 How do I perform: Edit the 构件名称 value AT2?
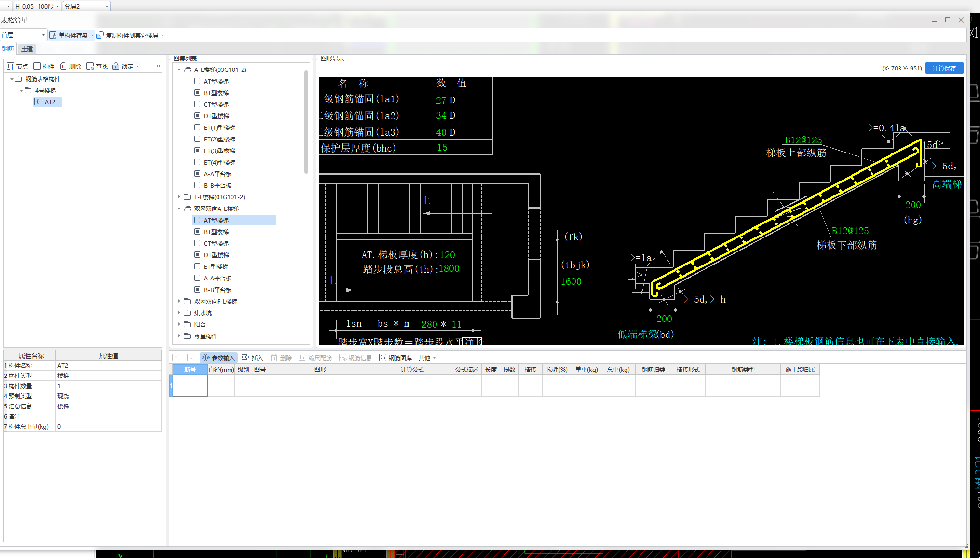point(109,366)
